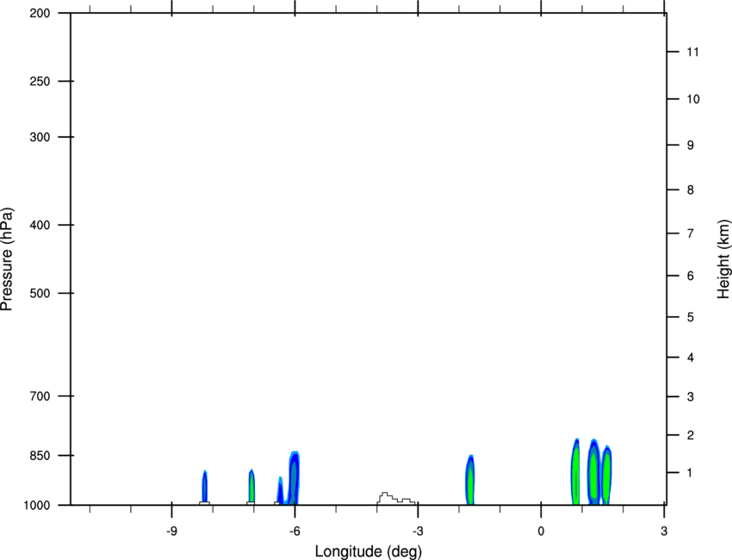Click the 2 km height label
The image size is (732, 560).
691,435
